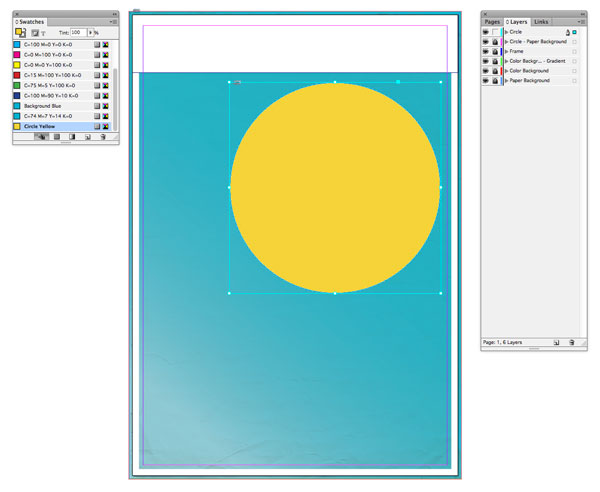
Task: Expand the Paper Background layer triangle
Action: (x=507, y=81)
